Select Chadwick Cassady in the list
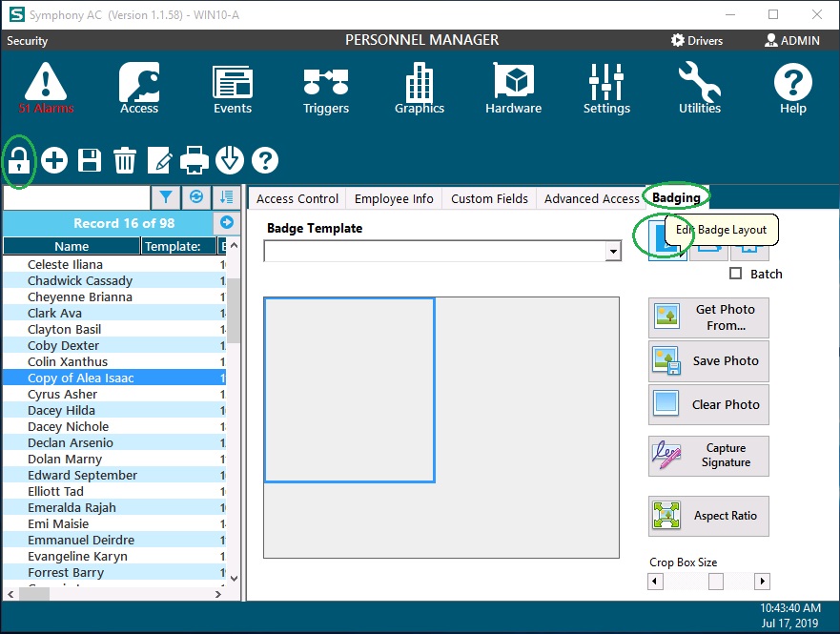 (114, 280)
